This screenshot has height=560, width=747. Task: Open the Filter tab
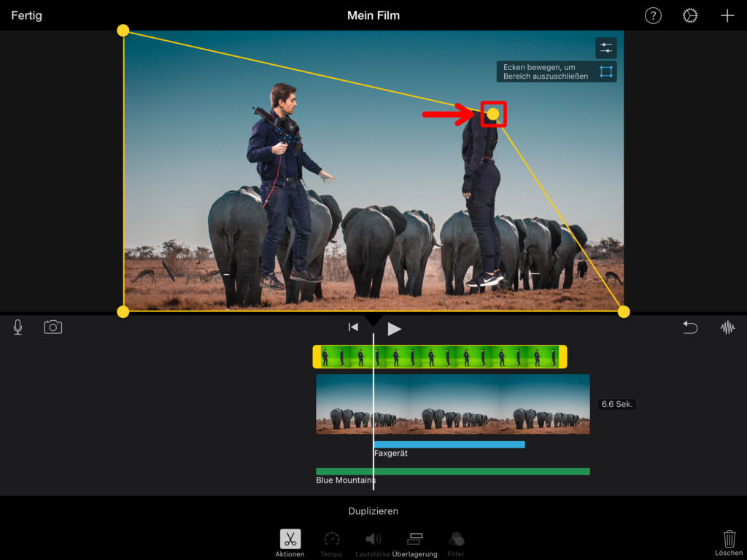pyautogui.click(x=456, y=542)
